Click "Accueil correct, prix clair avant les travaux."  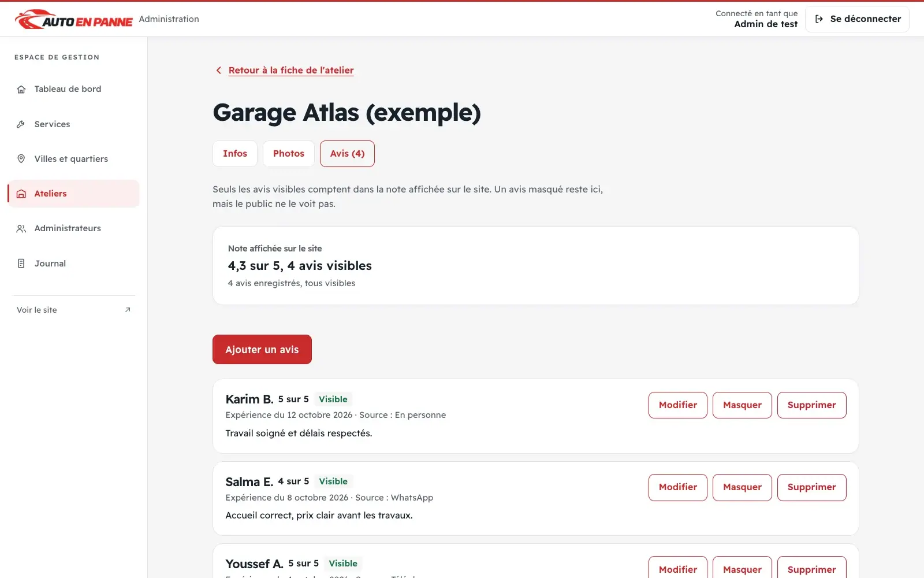click(x=319, y=516)
